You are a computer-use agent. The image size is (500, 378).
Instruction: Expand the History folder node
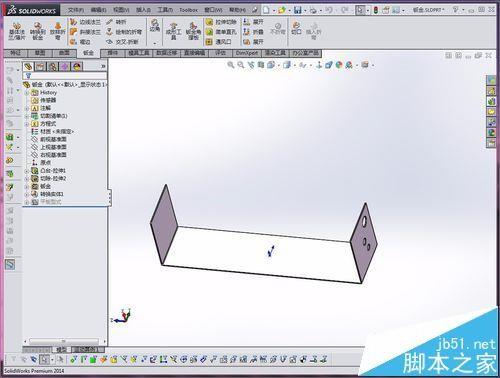pyautogui.click(x=27, y=93)
